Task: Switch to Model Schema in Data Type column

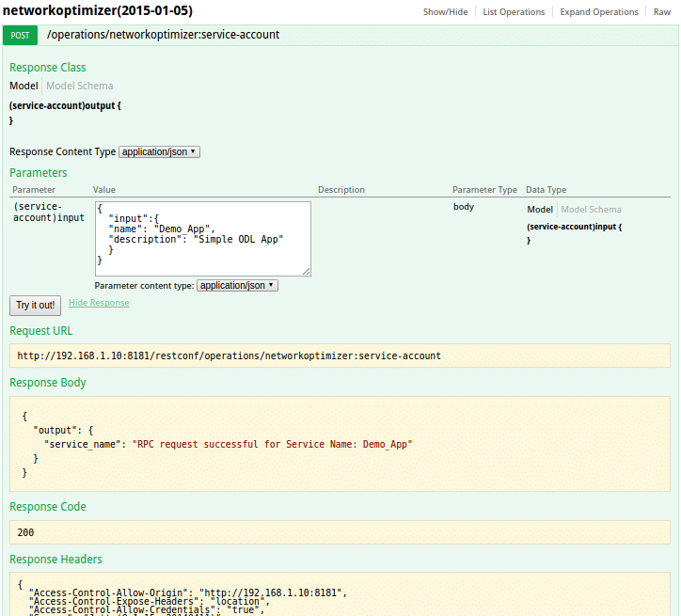Action: coord(591,210)
